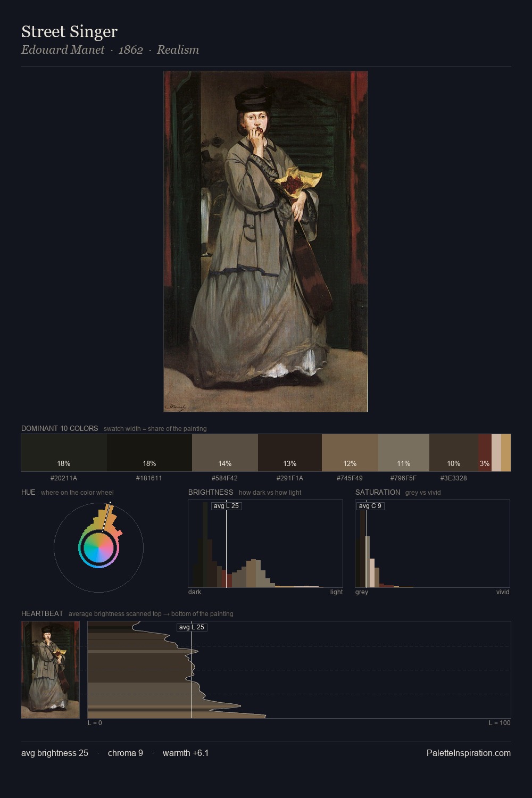
Task: Click the 'SATURATION' section heading
Action: tap(378, 492)
